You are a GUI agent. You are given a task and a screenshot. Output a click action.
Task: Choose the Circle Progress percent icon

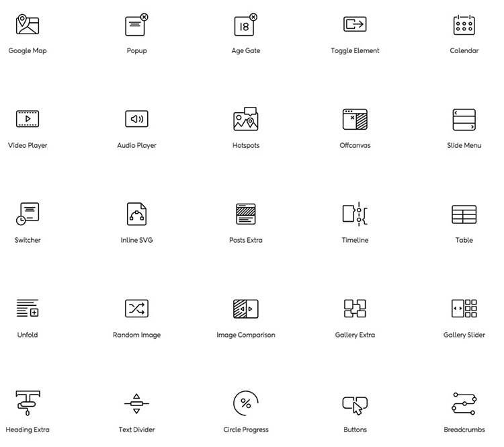246,403
